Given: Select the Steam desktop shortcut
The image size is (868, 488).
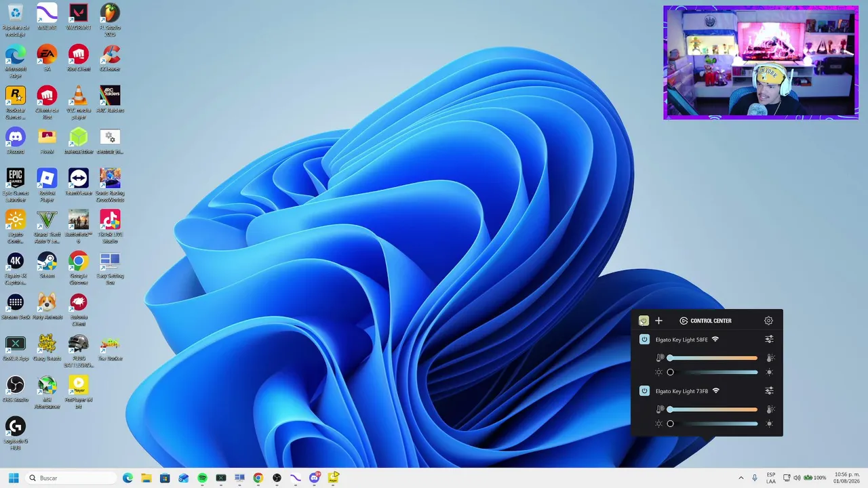Looking at the screenshot, I should tap(47, 265).
